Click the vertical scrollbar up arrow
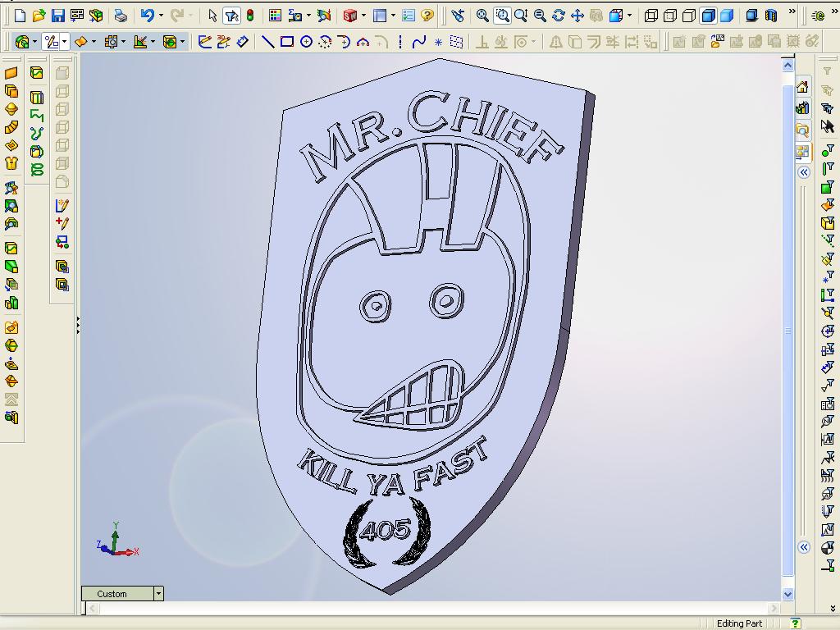 [x=788, y=66]
